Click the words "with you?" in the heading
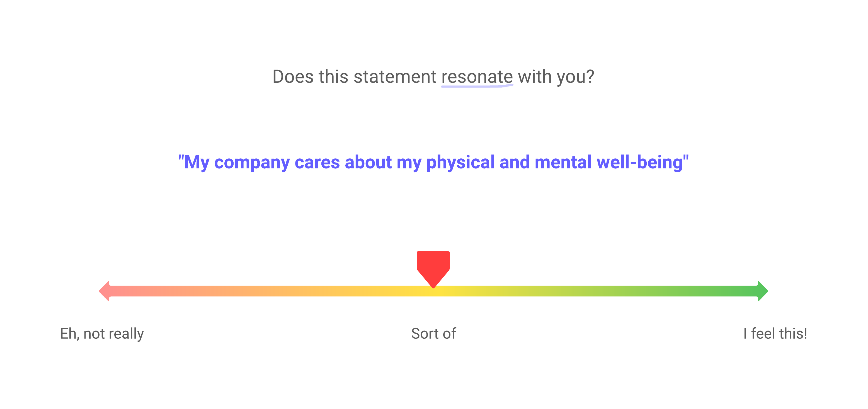 click(556, 77)
